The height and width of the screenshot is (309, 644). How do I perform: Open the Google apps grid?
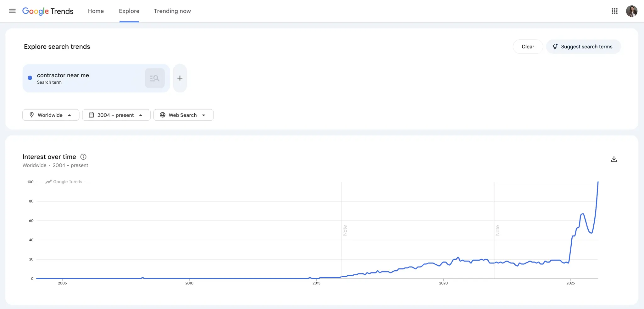(x=615, y=11)
